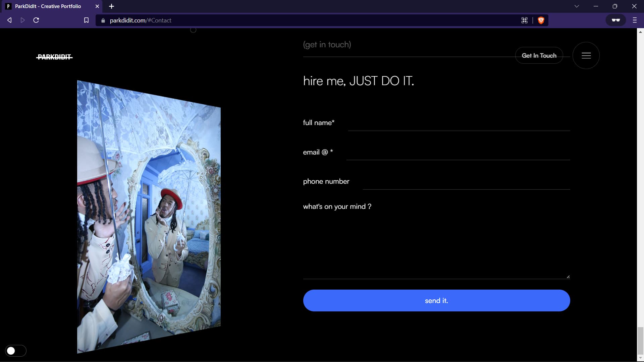Click the Brave Shields lion icon
This screenshot has height=362, width=644.
[541, 20]
